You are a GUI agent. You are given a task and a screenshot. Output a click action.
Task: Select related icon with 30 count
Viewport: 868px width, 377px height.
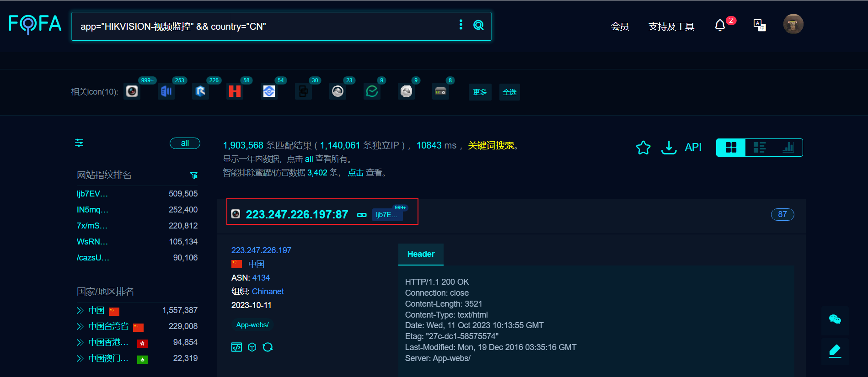click(304, 91)
